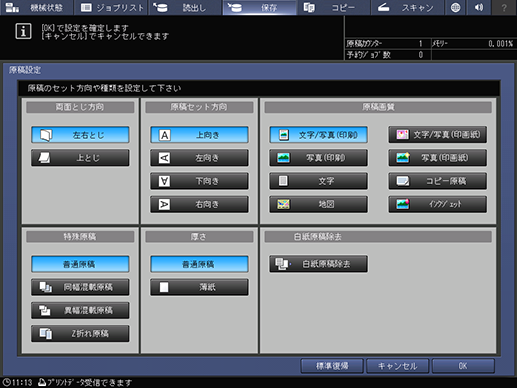Toggle 白紙原稿除去 blank page removal
This screenshot has height=388, width=517.
319,264
